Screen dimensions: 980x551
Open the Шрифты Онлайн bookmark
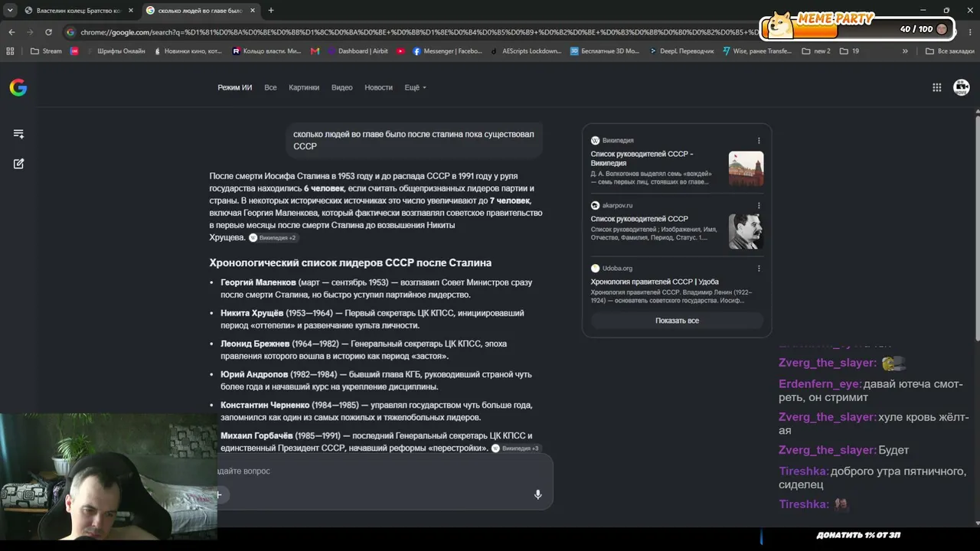[x=115, y=51]
